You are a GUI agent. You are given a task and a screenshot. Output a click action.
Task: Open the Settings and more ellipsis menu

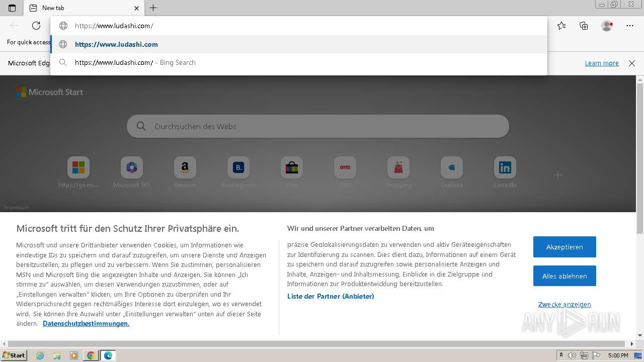click(x=630, y=26)
